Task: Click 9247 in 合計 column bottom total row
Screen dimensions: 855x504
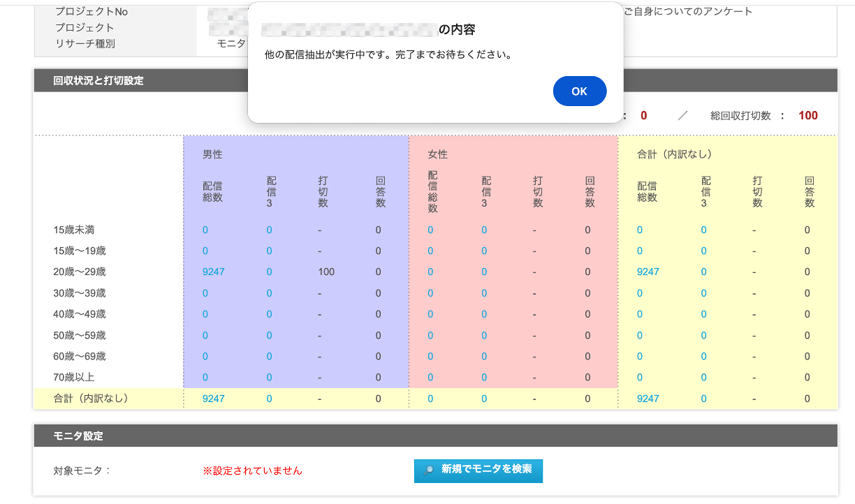Action: coord(648,399)
